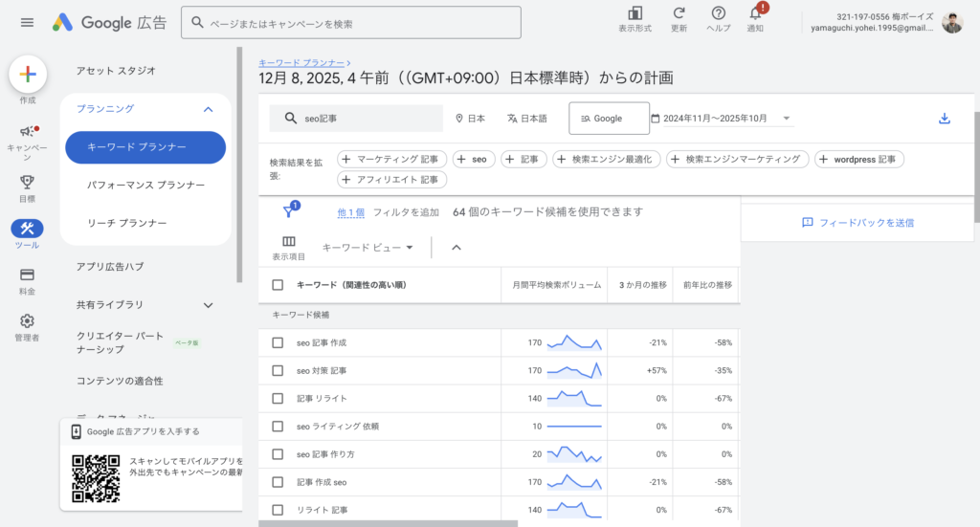
Task: Open the hamburger main menu
Action: [27, 22]
